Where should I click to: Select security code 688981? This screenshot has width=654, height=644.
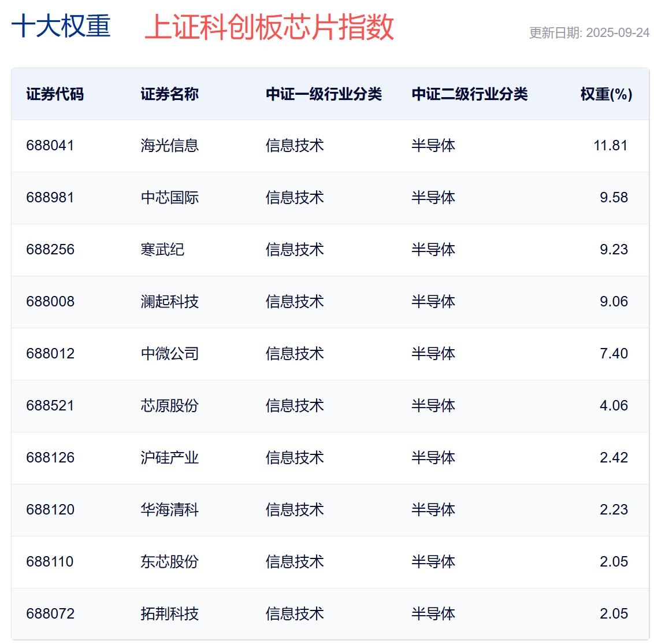(50, 198)
